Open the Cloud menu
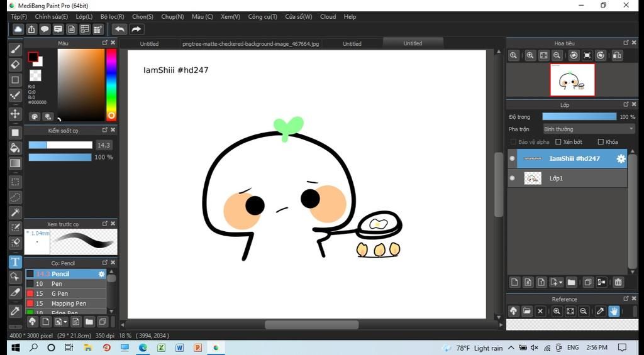This screenshot has height=355, width=644. click(328, 17)
